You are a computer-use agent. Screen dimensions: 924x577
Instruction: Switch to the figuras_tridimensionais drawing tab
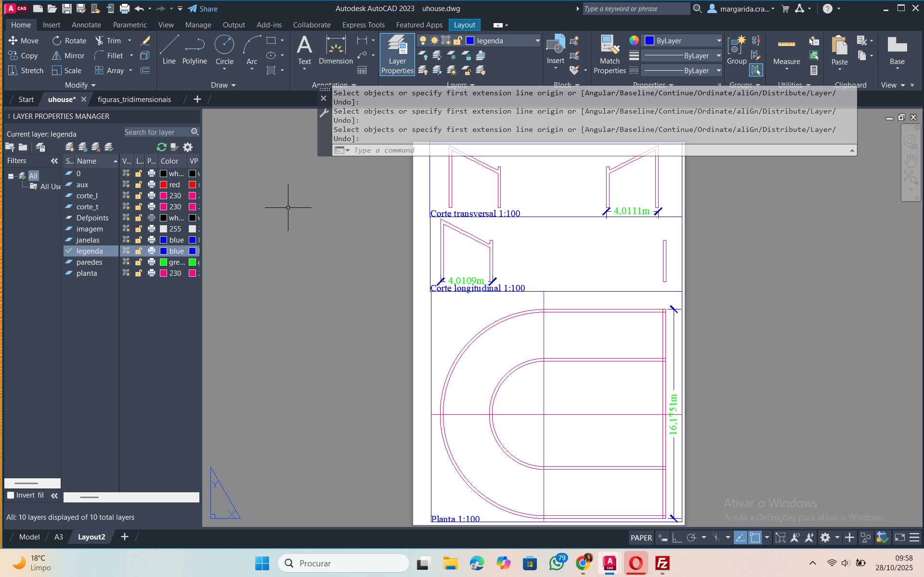click(x=134, y=100)
